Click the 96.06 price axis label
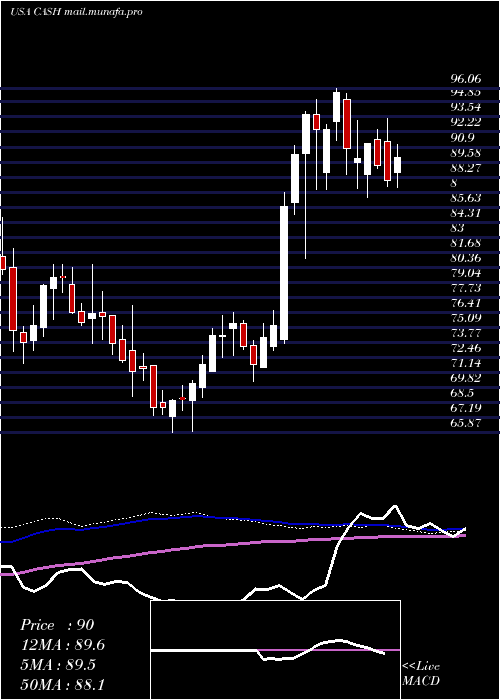 coord(466,79)
